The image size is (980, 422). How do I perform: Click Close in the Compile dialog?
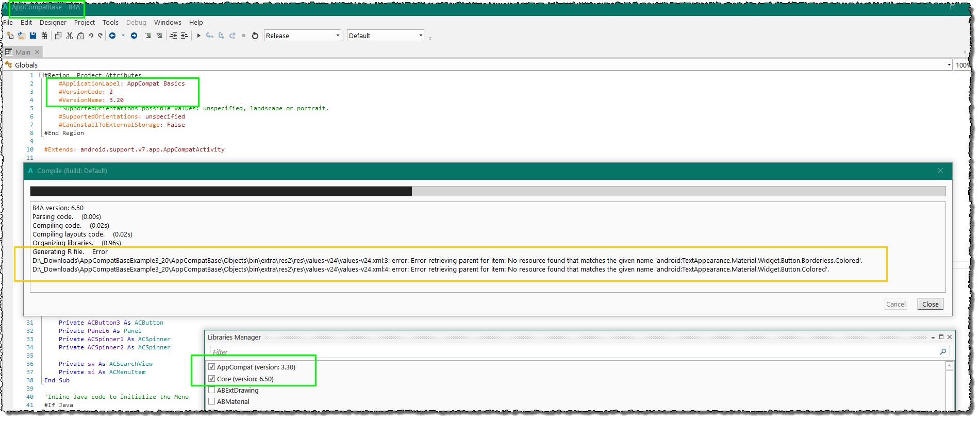(x=930, y=304)
